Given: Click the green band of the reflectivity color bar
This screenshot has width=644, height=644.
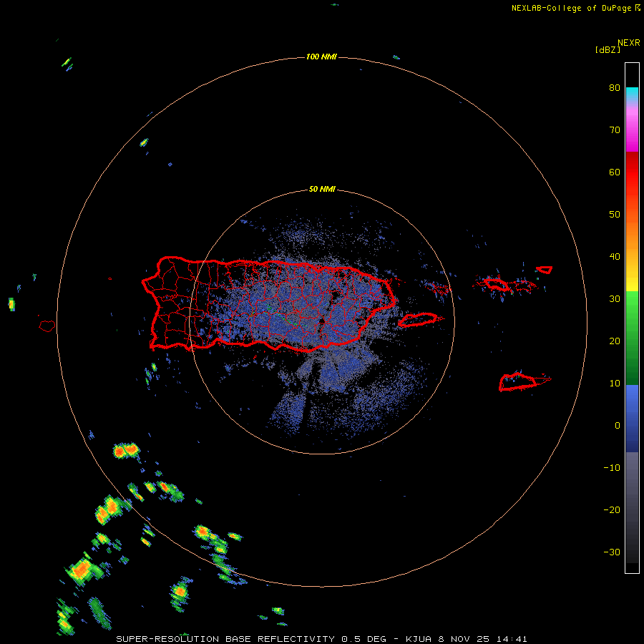Looking at the screenshot, I should click(632, 338).
